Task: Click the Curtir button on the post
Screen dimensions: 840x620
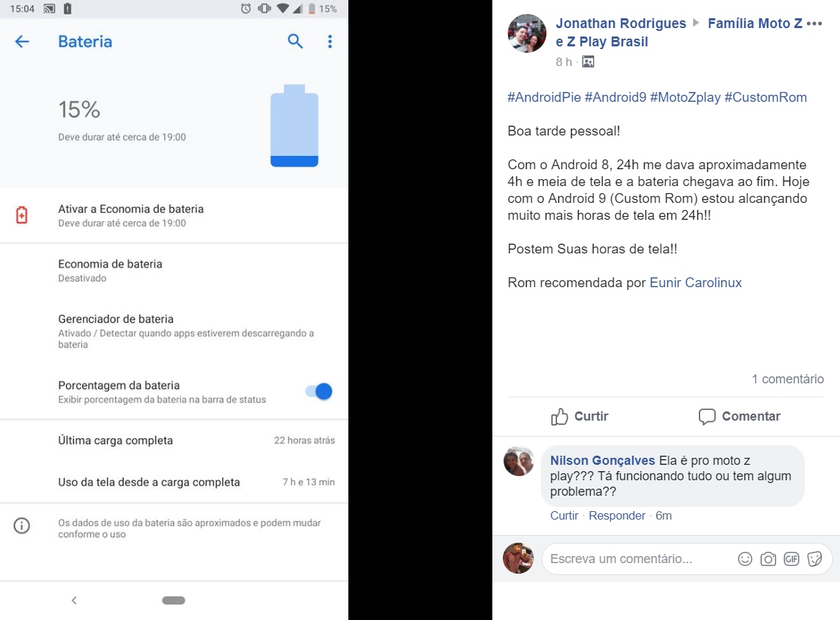Action: pos(579,416)
